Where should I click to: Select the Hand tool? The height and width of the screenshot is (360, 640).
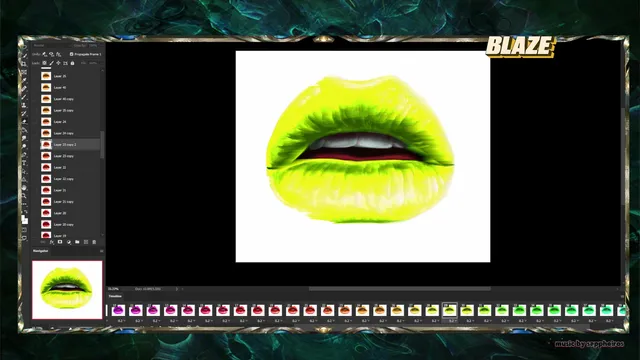[24, 188]
